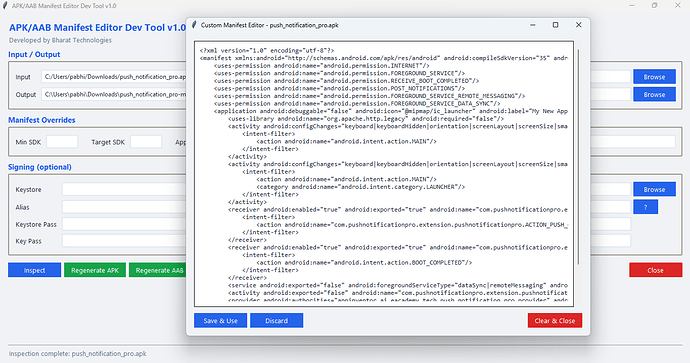The image size is (690, 363).
Task: Click into the Keystore path field
Action: (x=124, y=189)
